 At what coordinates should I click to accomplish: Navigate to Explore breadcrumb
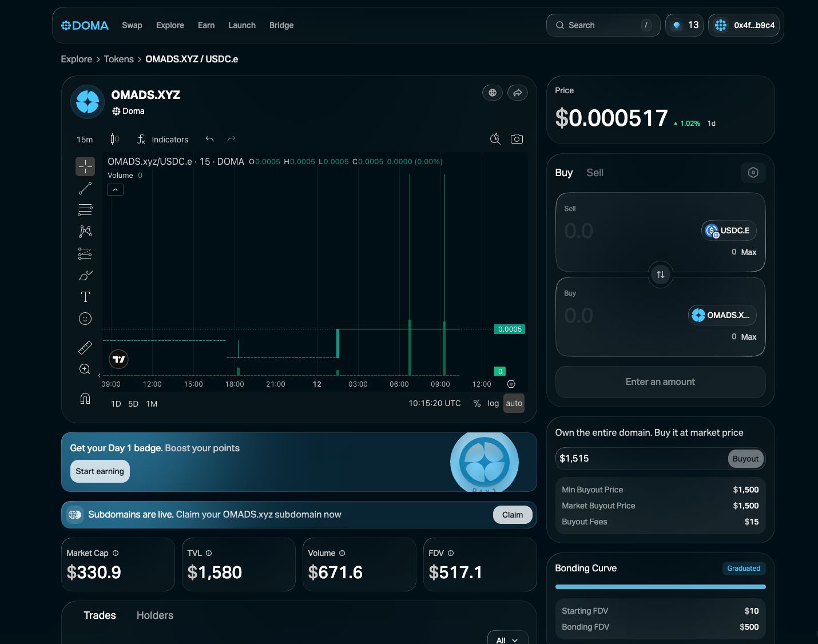(x=77, y=59)
